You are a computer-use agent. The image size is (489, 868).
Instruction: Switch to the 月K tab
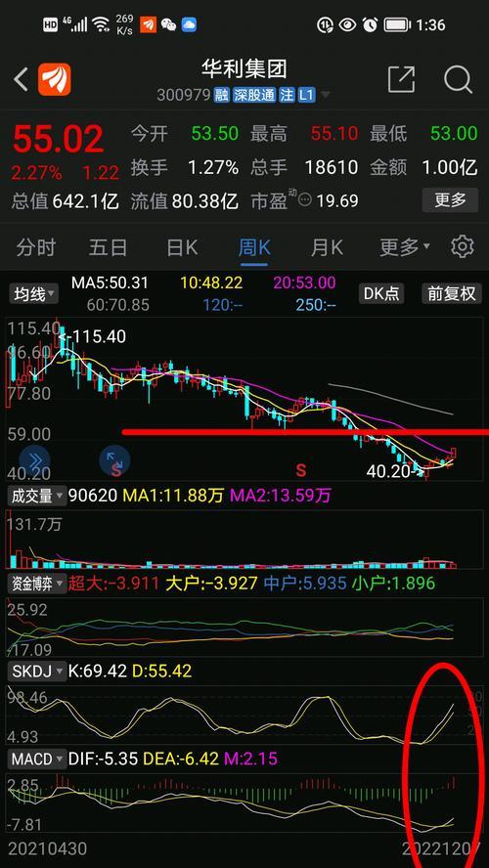pos(327,247)
